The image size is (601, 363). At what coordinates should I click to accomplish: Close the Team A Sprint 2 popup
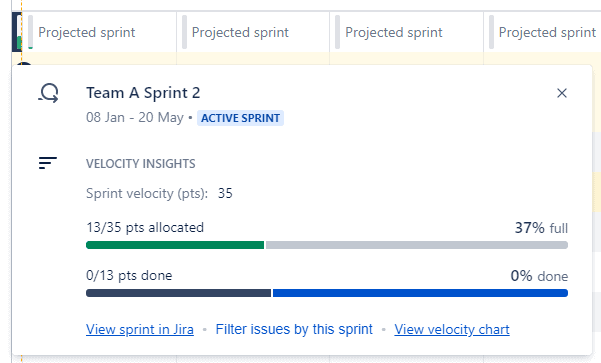point(562,93)
